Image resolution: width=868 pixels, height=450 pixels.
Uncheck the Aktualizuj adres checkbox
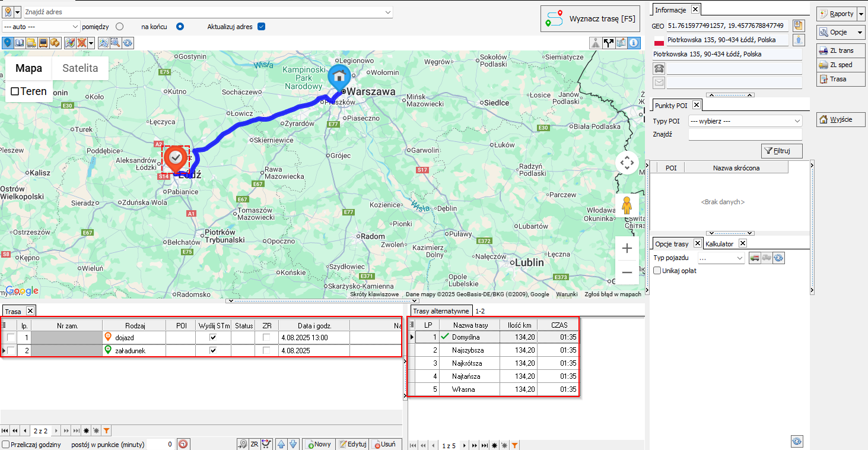pyautogui.click(x=261, y=27)
